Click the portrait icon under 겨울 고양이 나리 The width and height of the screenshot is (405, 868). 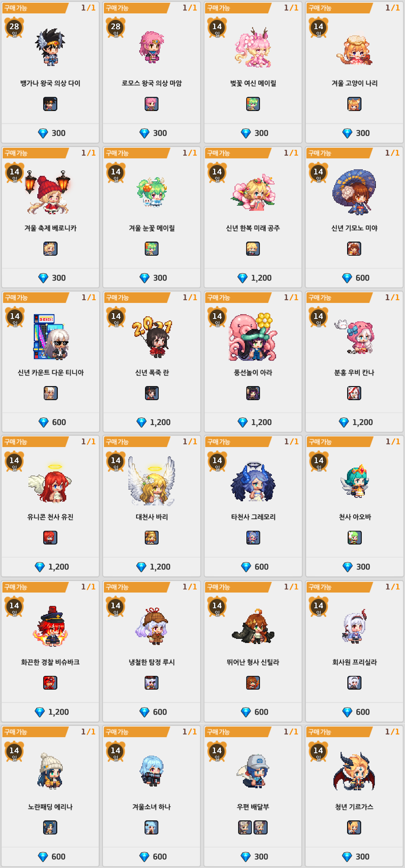(x=354, y=104)
